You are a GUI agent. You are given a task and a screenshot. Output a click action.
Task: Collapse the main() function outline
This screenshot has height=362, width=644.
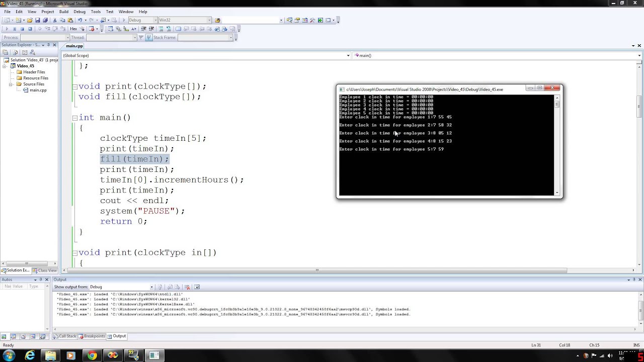click(74, 118)
